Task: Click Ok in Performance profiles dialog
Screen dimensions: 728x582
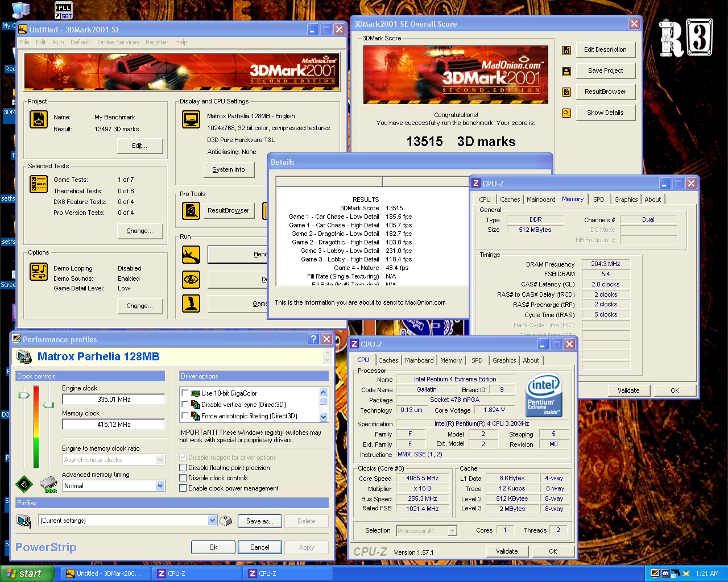Action: [213, 547]
